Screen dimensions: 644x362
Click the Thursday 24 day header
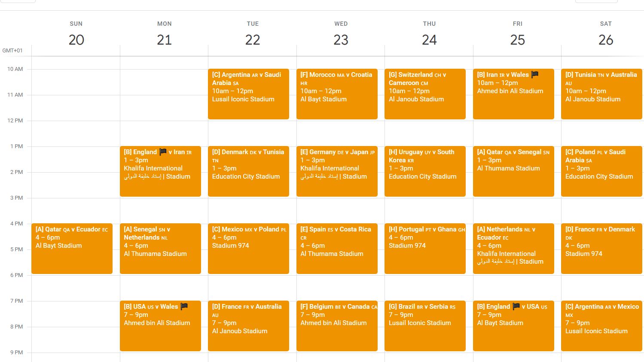429,33
